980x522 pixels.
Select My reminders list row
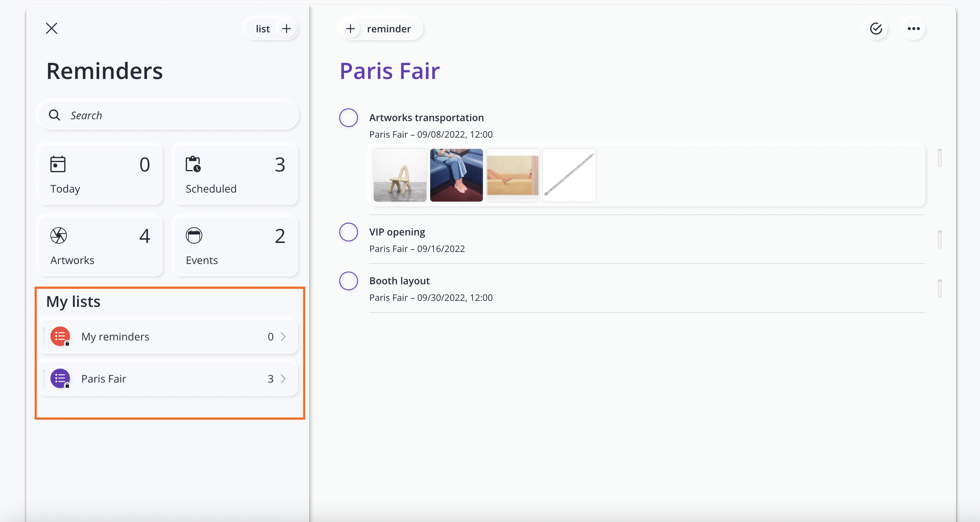168,336
